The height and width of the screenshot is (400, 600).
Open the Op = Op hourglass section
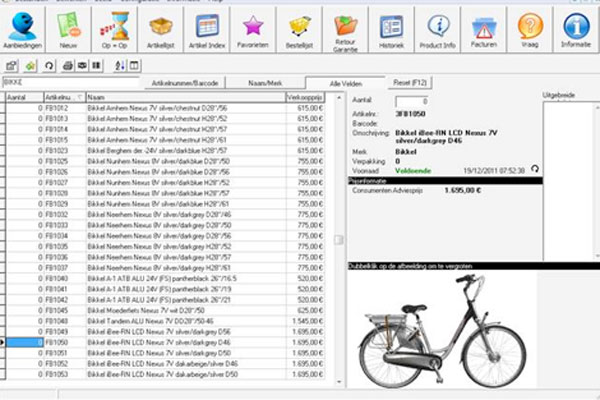pos(116,28)
